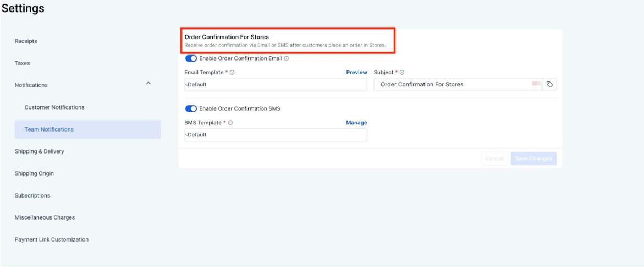Click info icon beside Enable Order Confirmation Email

tap(287, 58)
